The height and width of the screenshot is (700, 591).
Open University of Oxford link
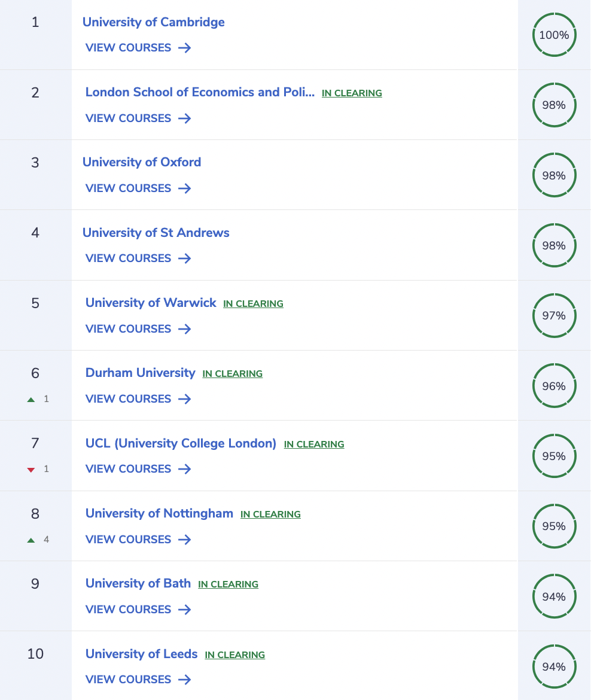142,163
